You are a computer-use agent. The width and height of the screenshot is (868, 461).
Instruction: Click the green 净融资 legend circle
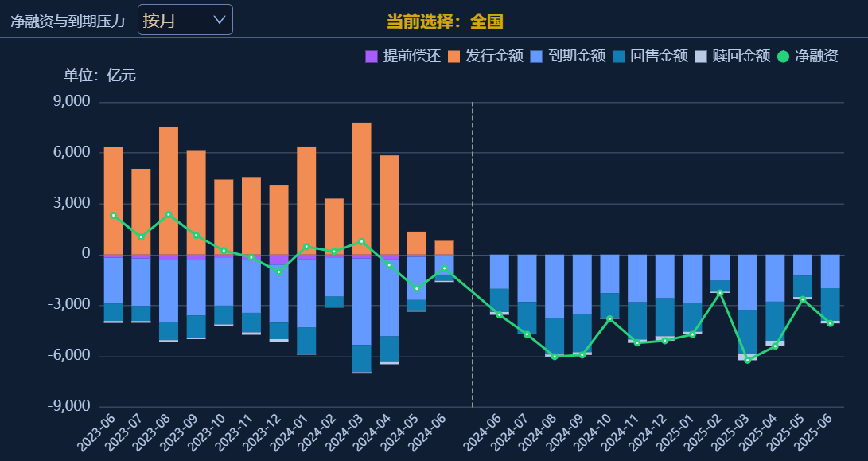783,57
